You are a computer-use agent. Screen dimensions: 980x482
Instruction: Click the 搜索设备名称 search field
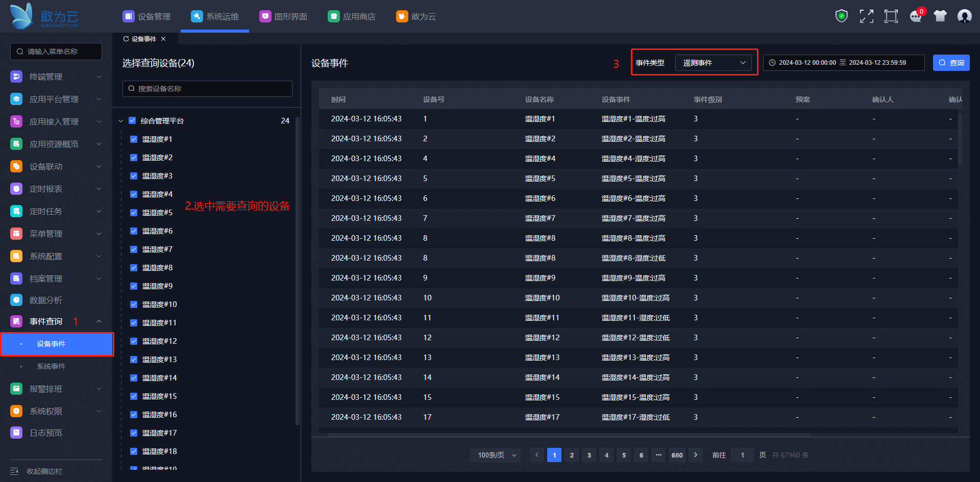click(x=207, y=89)
